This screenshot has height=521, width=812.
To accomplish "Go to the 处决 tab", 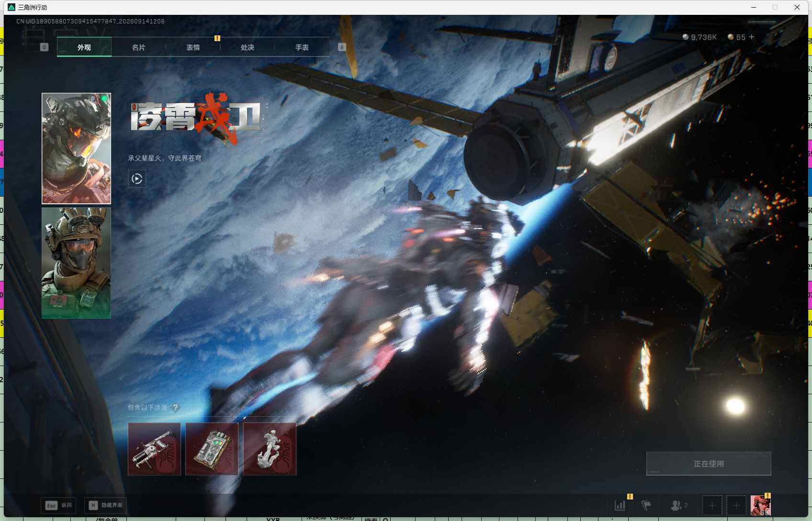I will click(x=248, y=47).
